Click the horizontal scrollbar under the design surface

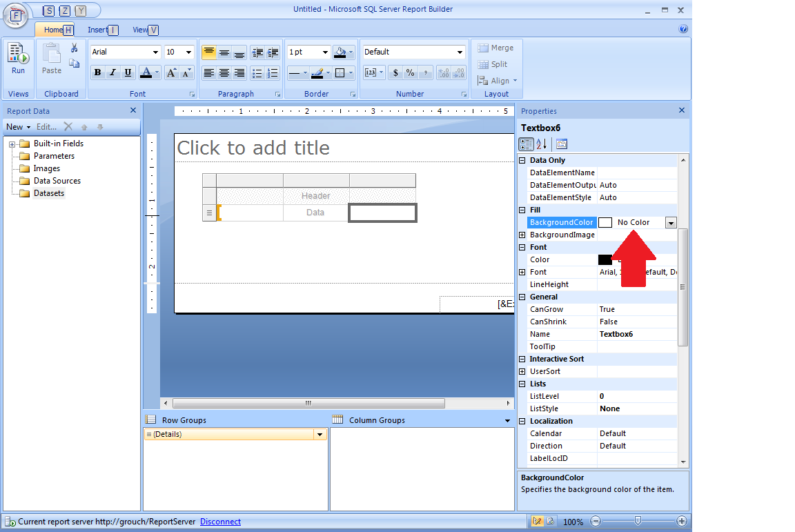[308, 403]
